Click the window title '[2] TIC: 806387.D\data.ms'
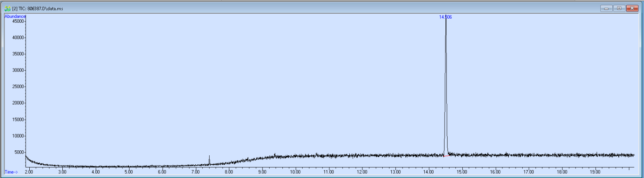 (x=37, y=8)
